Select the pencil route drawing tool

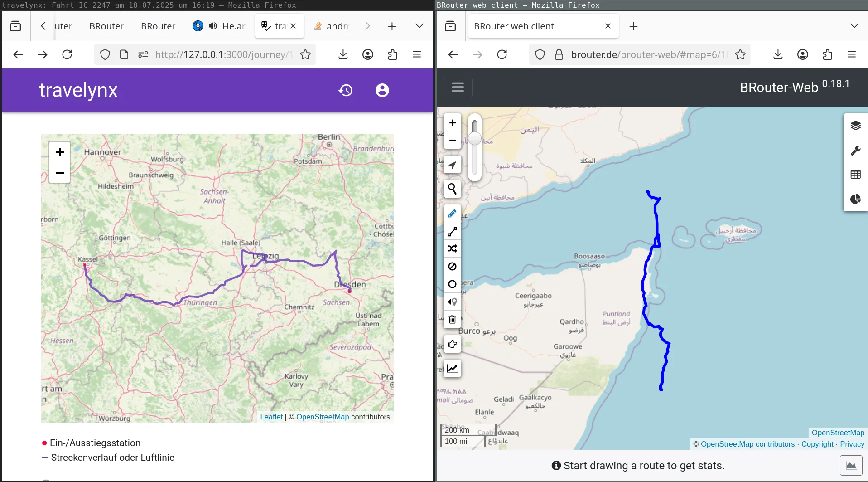[x=452, y=213]
